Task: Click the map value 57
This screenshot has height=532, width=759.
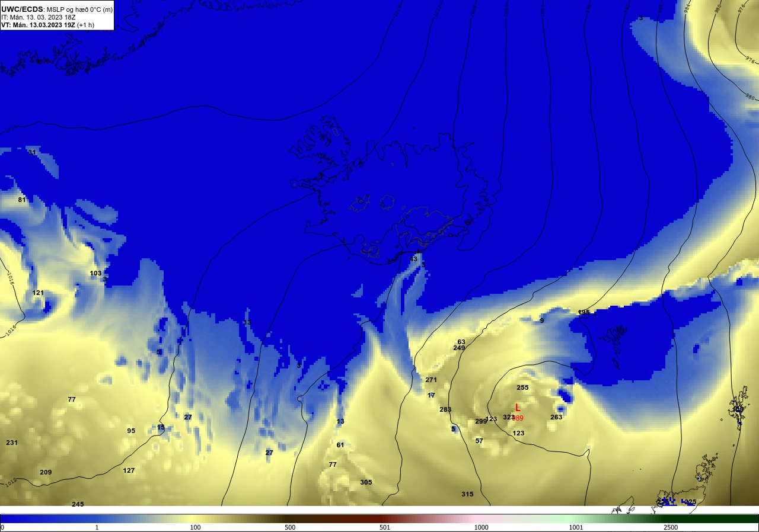Action: point(479,441)
